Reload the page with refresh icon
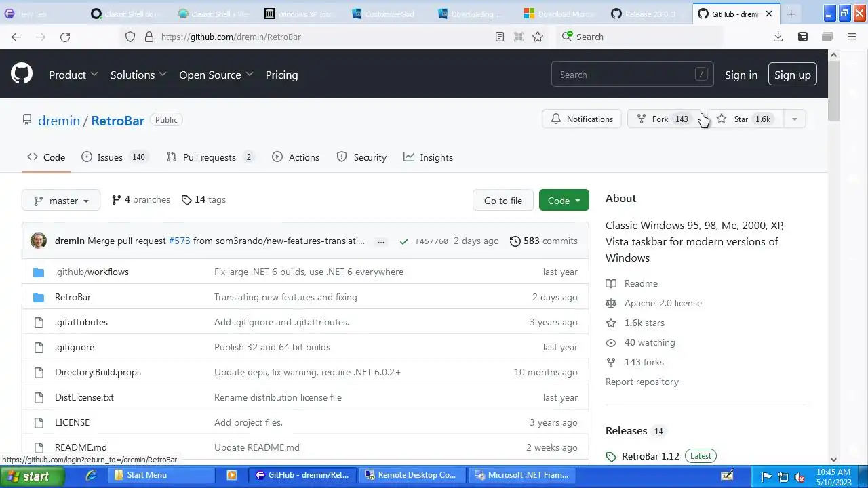This screenshot has width=868, height=488. coord(65,37)
